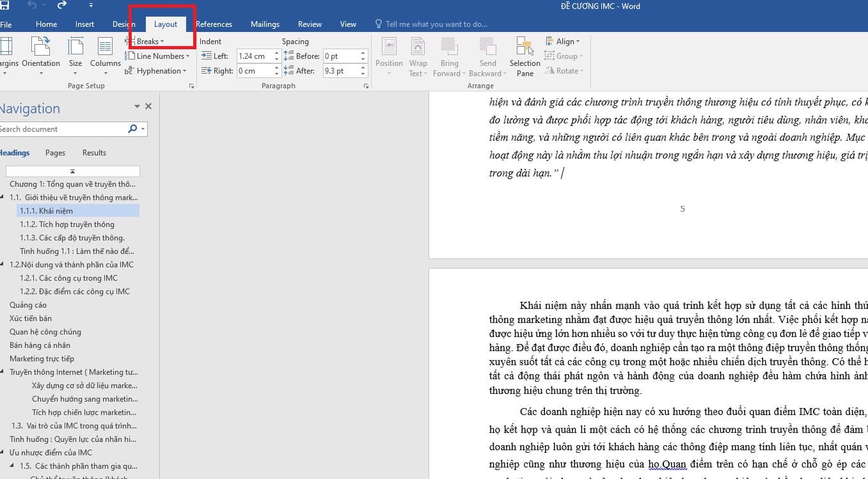Click the Indent Left value field
Screen dimensions: 868x479
click(x=255, y=56)
